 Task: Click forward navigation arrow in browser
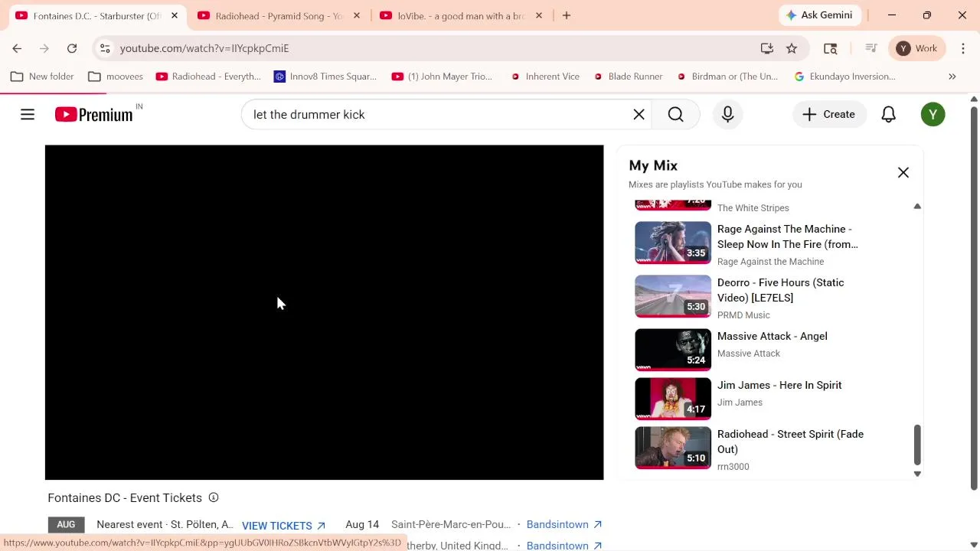(44, 48)
